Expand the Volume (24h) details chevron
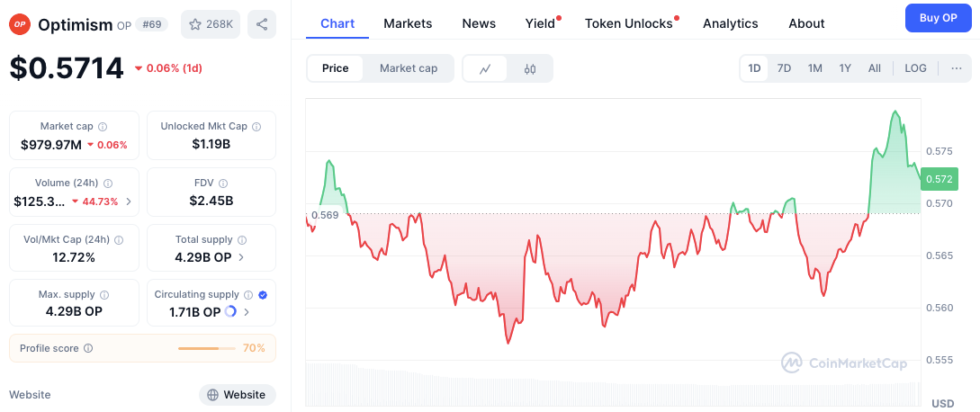 [129, 202]
